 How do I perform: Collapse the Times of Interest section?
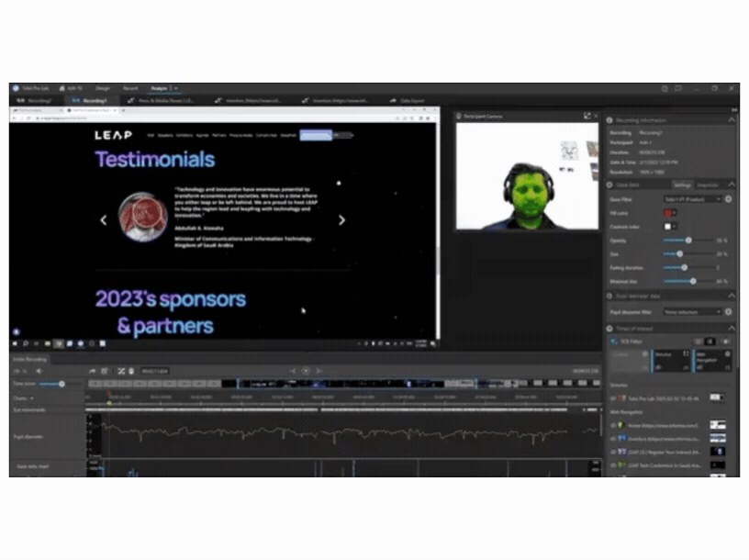(x=732, y=329)
